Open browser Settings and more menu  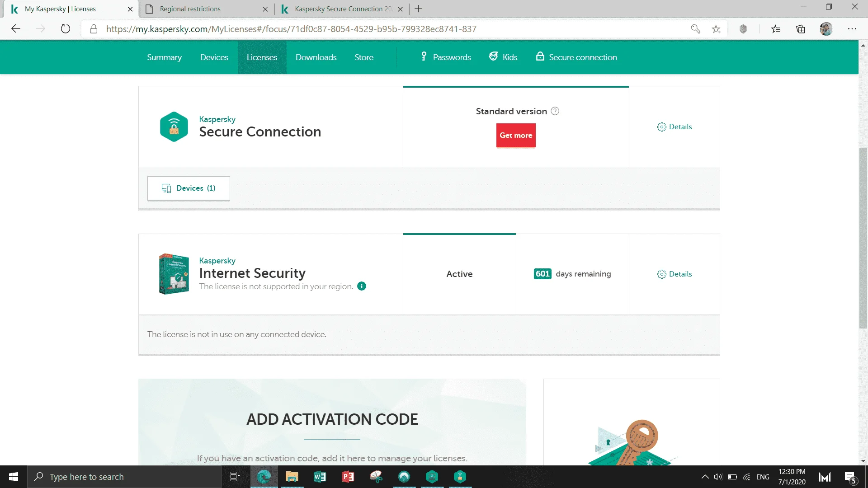click(x=852, y=29)
